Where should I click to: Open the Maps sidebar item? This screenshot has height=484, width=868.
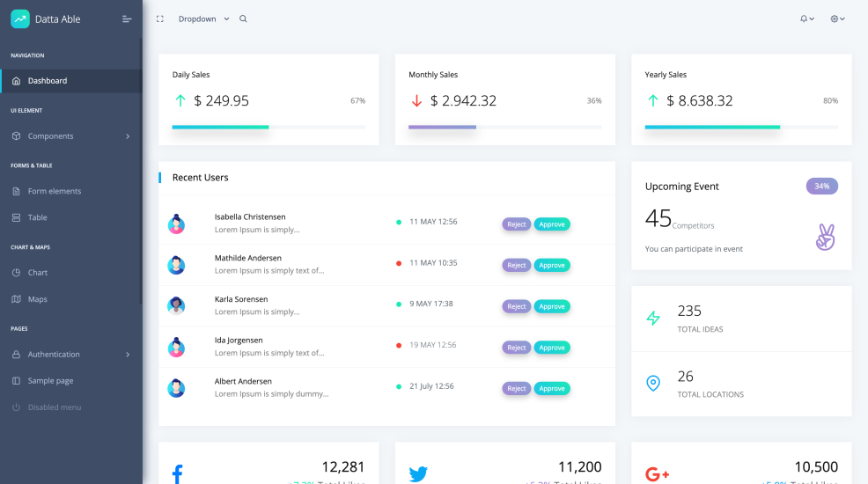tap(38, 299)
